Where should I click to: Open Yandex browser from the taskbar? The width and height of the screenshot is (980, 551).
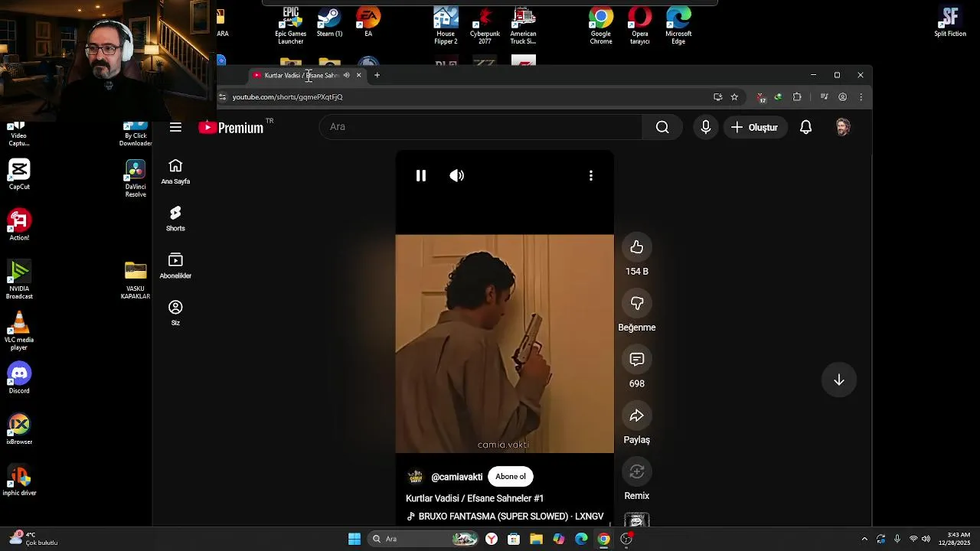(x=492, y=539)
